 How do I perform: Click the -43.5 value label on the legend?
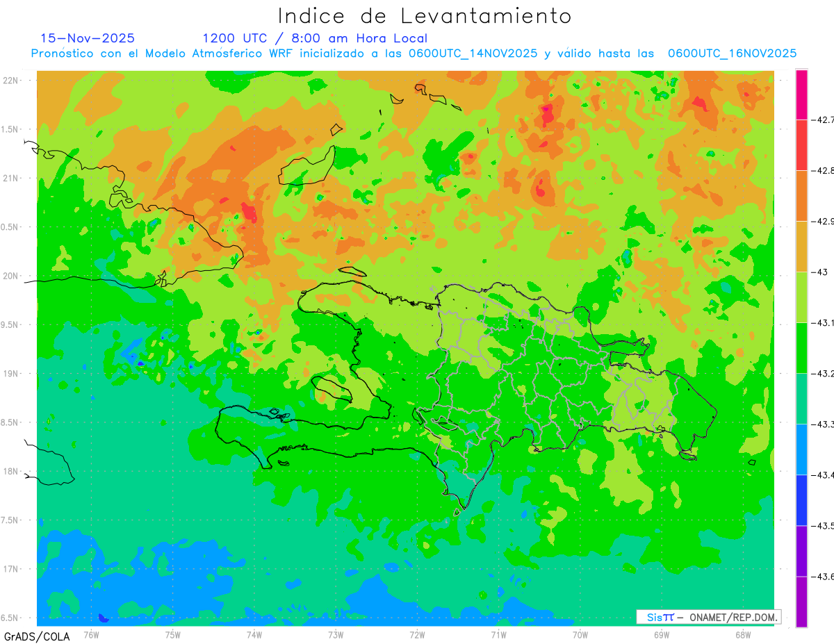coord(826,526)
